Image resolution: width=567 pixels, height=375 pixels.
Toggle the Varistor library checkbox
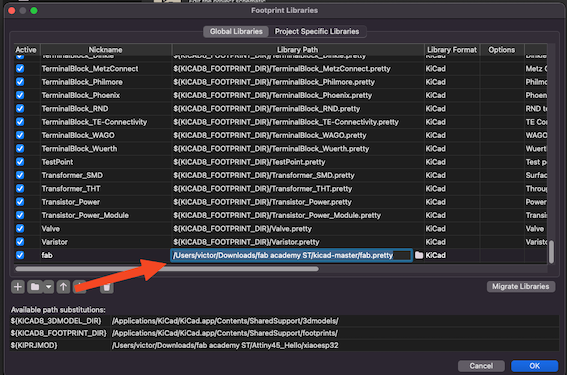[x=20, y=242]
